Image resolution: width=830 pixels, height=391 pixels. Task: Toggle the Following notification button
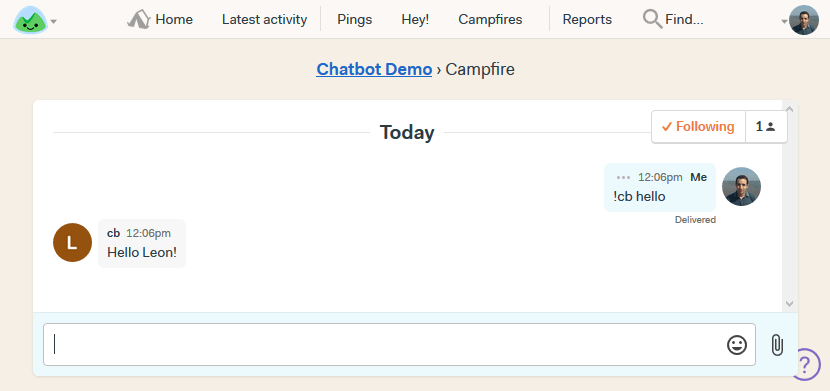(698, 126)
